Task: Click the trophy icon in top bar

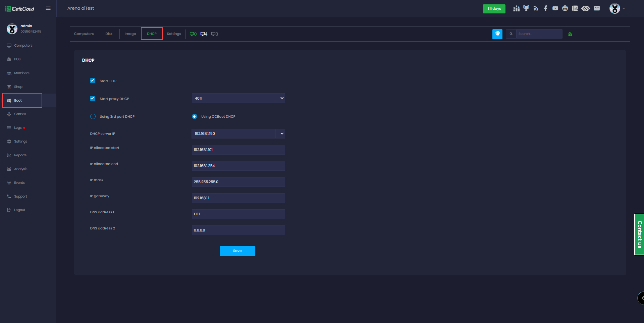Action: [526, 8]
